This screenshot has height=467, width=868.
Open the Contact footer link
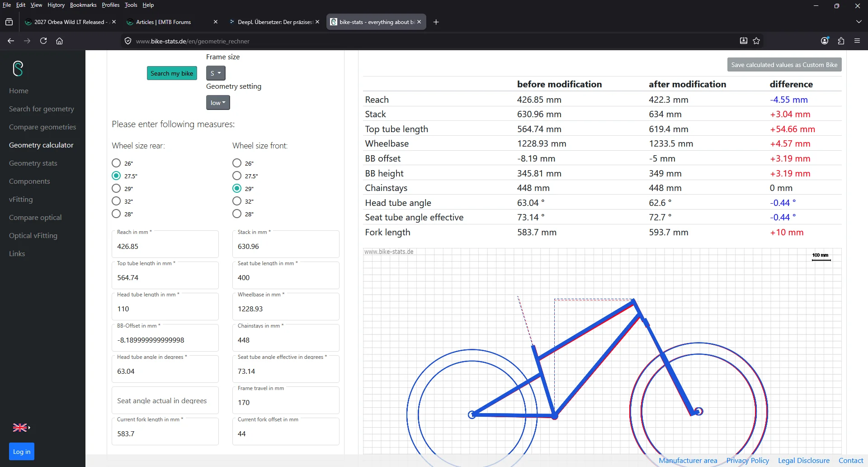[x=851, y=460]
